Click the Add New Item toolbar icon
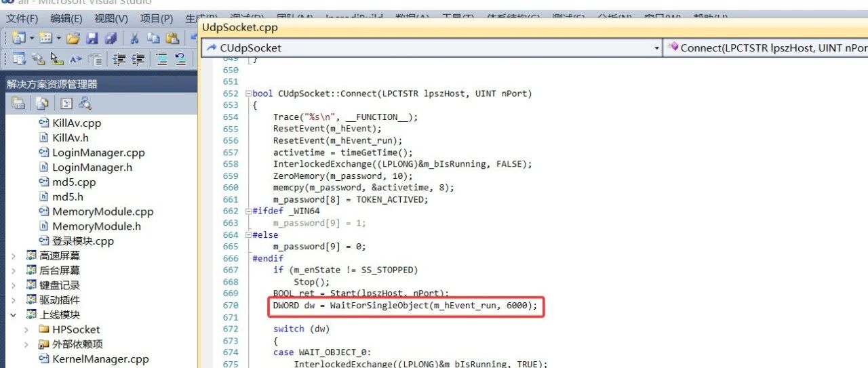This screenshot has width=868, height=368. 45,38
